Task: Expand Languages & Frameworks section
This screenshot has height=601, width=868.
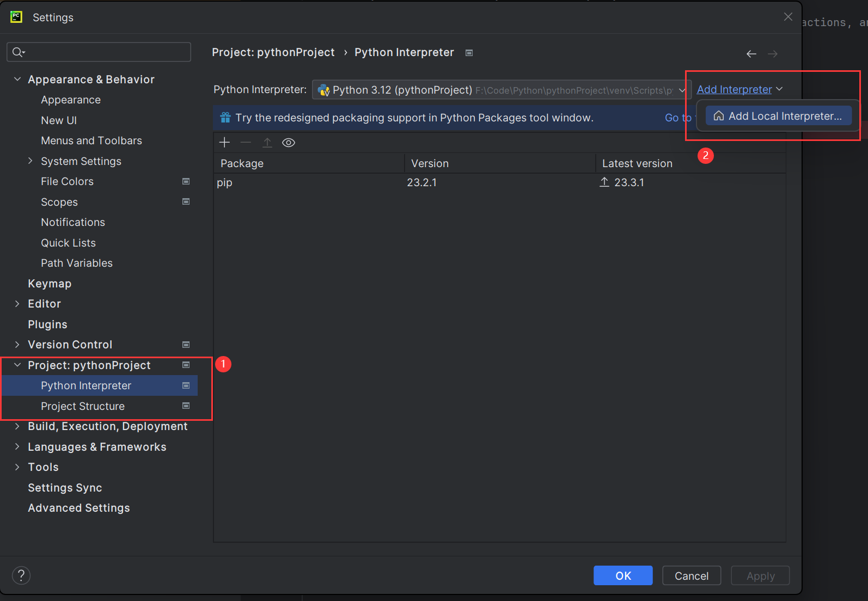Action: coord(17,446)
